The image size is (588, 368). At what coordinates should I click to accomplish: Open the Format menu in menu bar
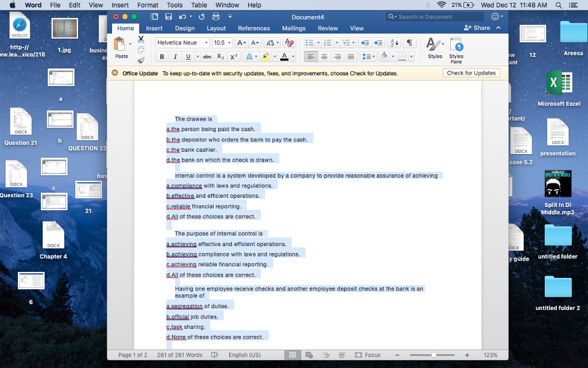(147, 5)
